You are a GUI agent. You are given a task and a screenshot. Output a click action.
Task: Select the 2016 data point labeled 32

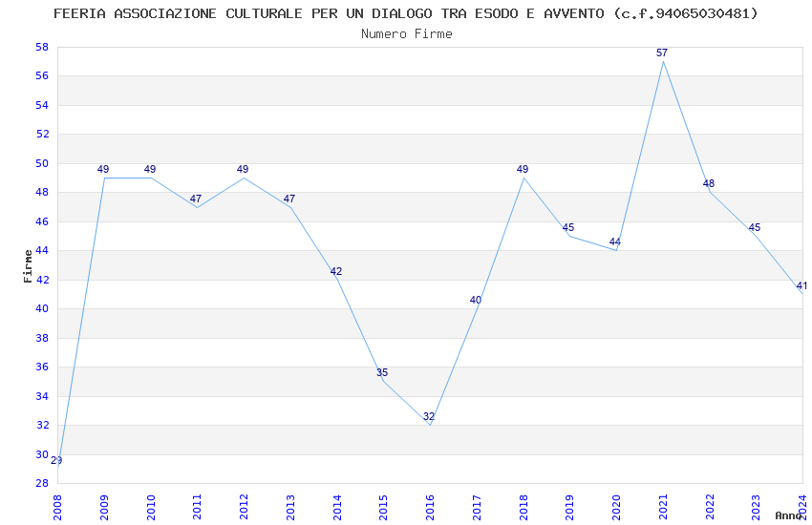point(429,416)
